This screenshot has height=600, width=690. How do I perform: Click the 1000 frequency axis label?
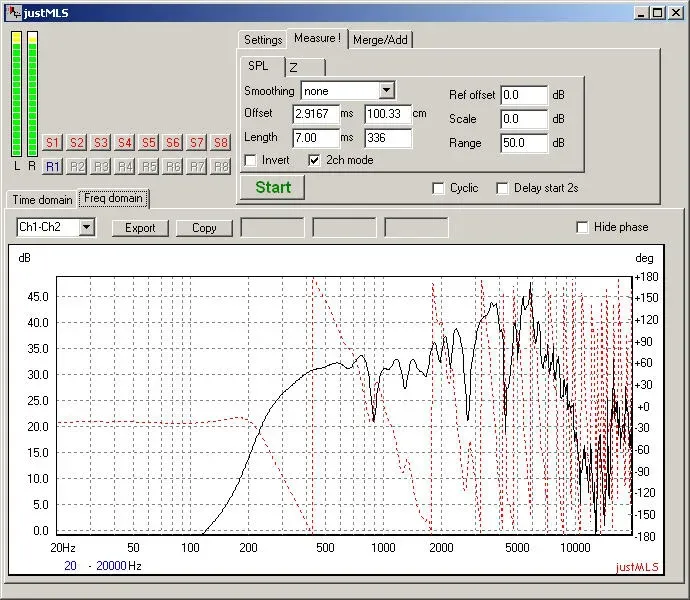(383, 548)
